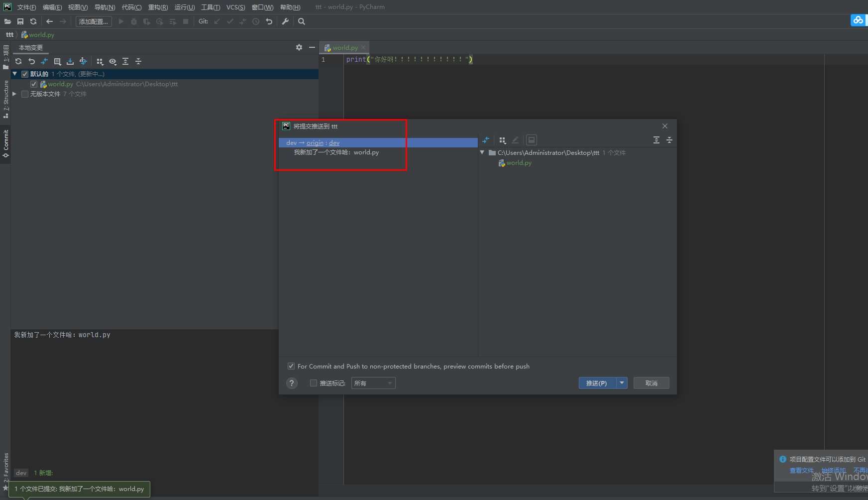The image size is (868, 500).
Task: Check the 无版本文件 checkbox
Action: pyautogui.click(x=25, y=94)
